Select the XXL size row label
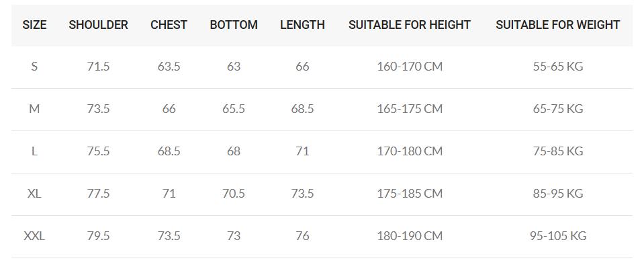This screenshot has height=271, width=644. (34, 236)
